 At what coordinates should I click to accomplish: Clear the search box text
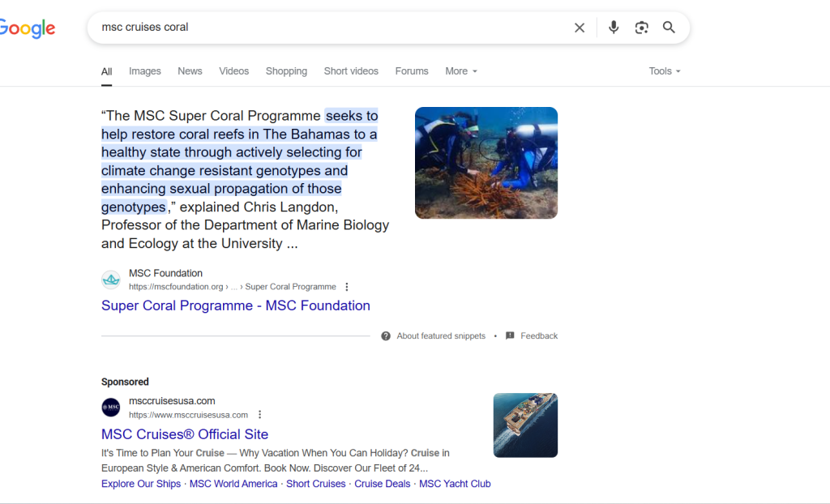point(580,28)
